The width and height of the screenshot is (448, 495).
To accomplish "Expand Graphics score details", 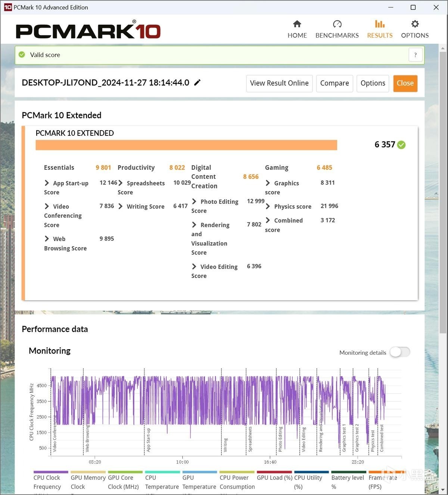I will pos(268,183).
